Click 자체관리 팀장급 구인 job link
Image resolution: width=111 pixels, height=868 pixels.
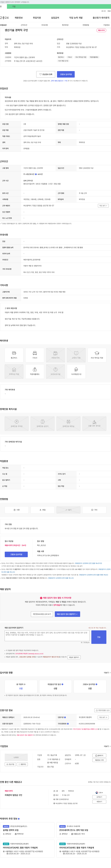(14, 795)
